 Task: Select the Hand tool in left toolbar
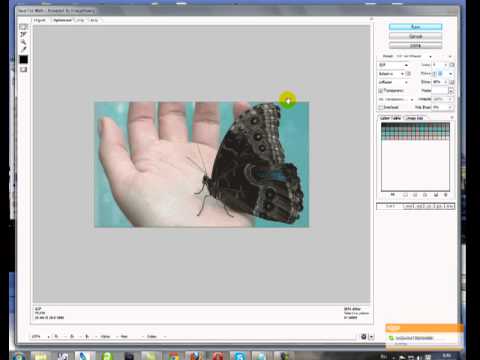pos(23,27)
